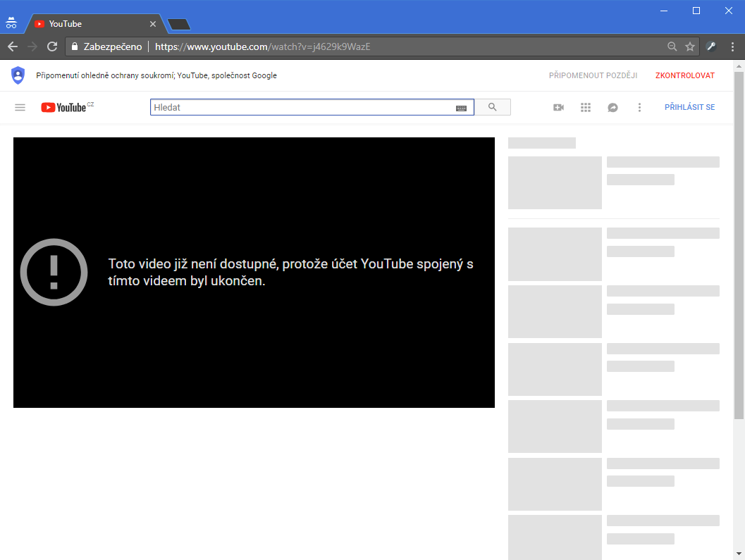Open YouTube hamburger guide menu
The width and height of the screenshot is (745, 560).
point(20,107)
